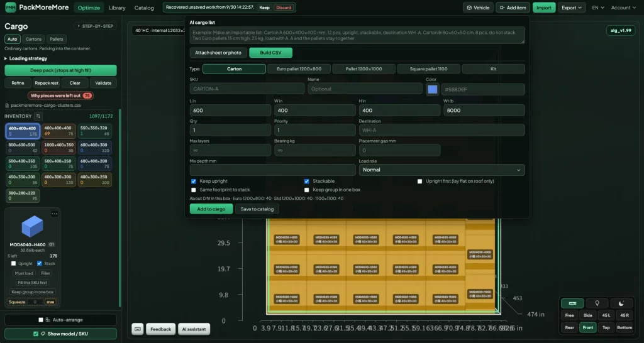The width and height of the screenshot is (644, 343).
Task: Click the Import button
Action: click(544, 8)
